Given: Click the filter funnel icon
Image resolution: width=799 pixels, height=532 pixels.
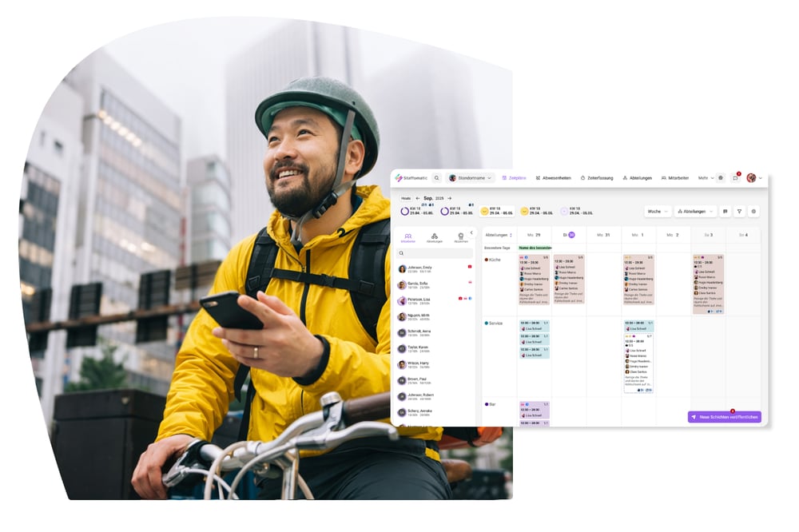Looking at the screenshot, I should click(739, 212).
